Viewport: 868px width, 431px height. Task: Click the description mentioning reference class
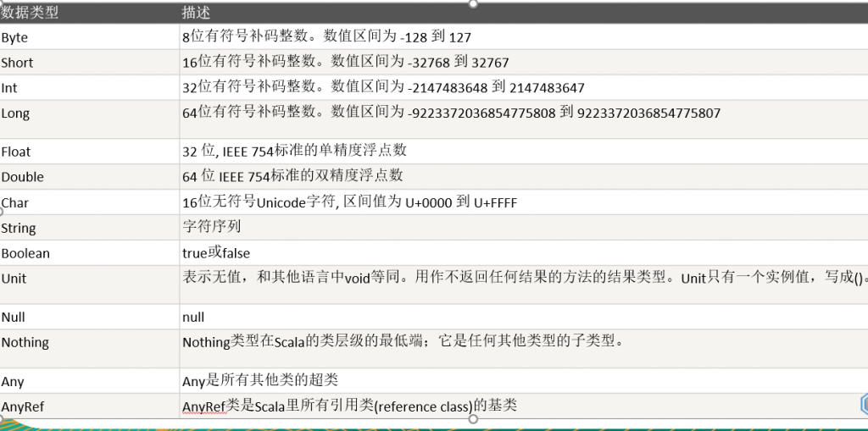[x=524, y=406]
